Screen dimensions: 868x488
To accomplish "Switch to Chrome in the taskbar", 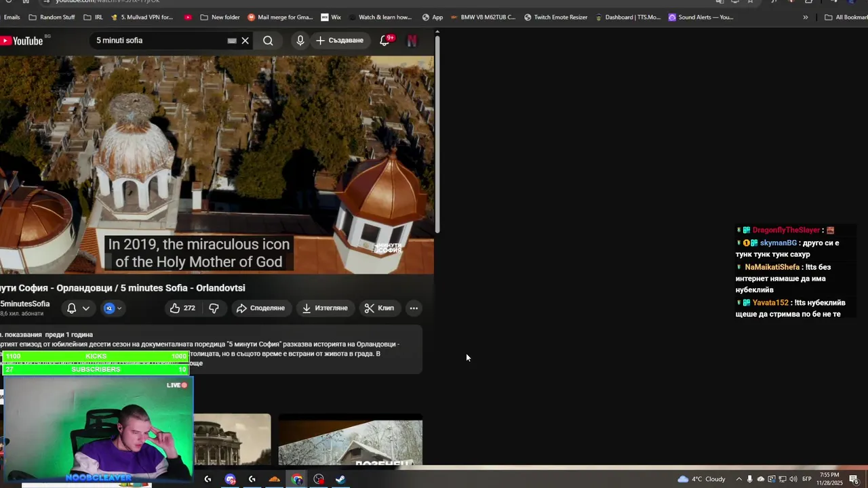I will tap(297, 479).
